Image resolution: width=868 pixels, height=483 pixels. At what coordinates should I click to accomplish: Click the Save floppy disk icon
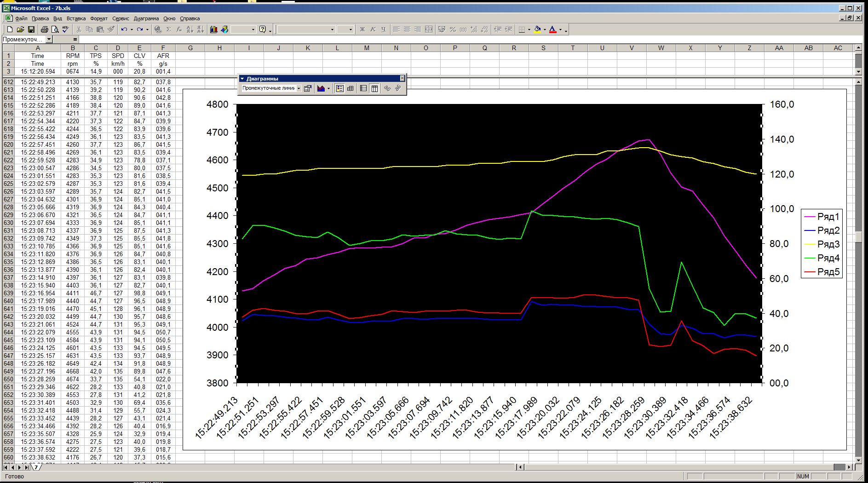[31, 29]
